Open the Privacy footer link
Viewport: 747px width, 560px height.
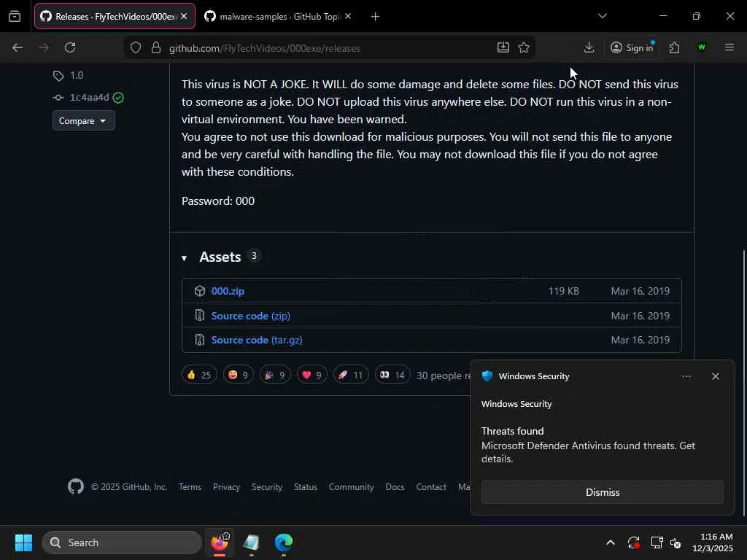pos(226,487)
